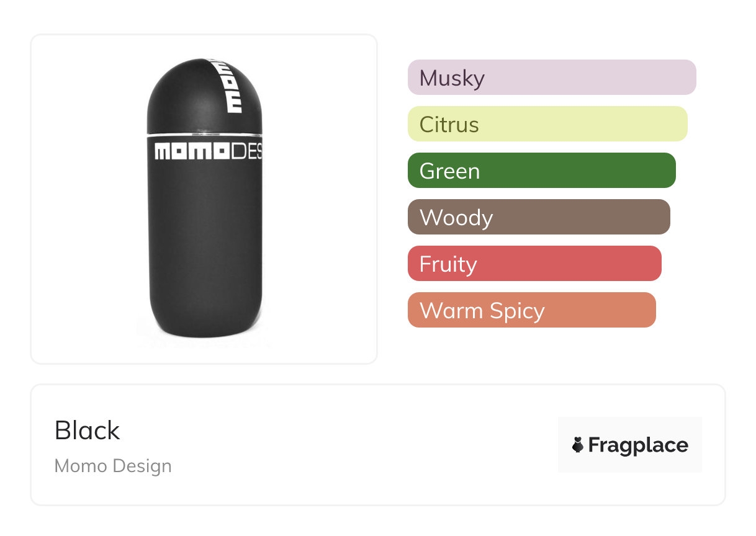Select the Musky accord bar
756x536 pixels.
click(x=551, y=78)
